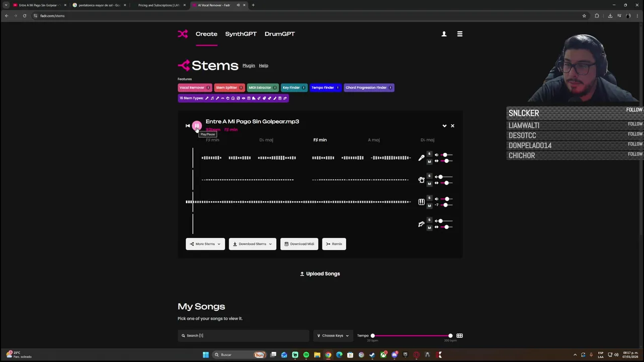This screenshot has height=362, width=644.
Task: Open the hamburger menu icon
Action: coord(459,34)
